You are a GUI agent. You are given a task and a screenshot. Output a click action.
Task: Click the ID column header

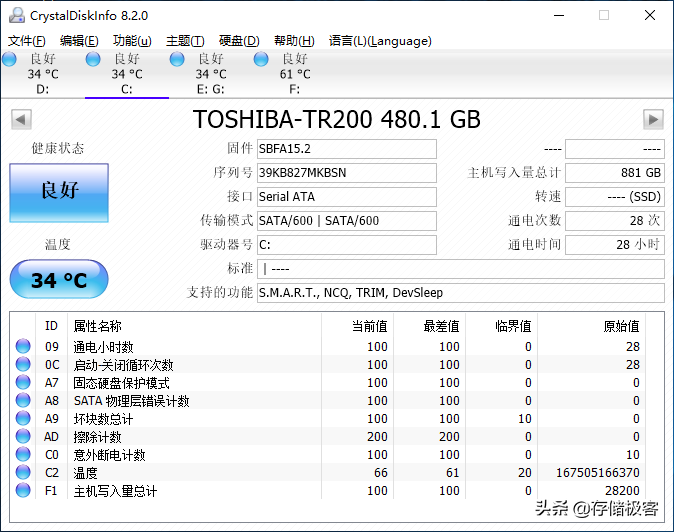(51, 326)
